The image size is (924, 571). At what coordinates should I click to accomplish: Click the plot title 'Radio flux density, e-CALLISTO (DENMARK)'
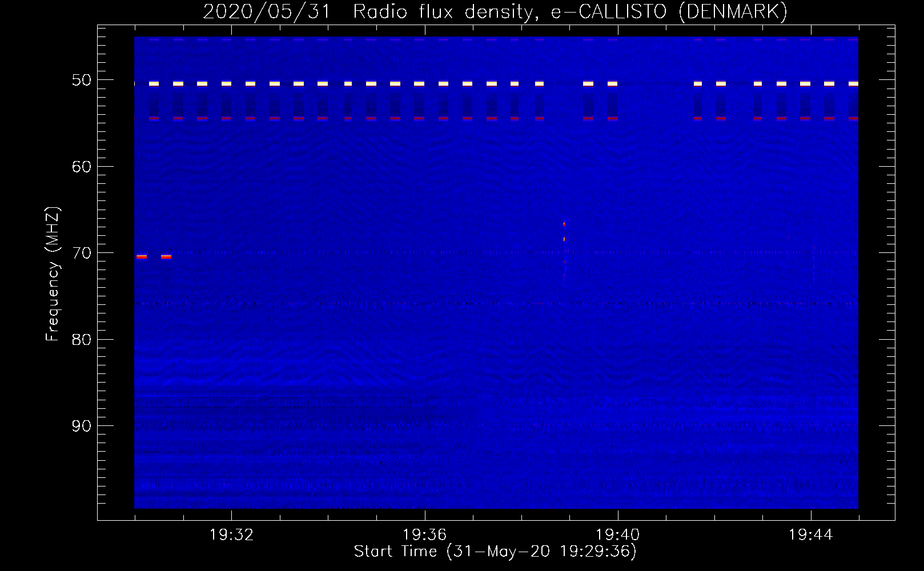click(x=570, y=11)
